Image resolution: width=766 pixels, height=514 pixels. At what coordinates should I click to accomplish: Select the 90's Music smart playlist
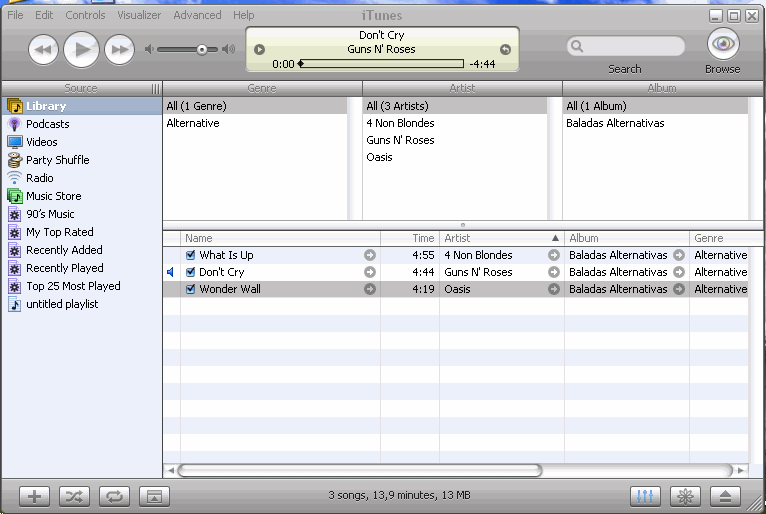point(82,214)
